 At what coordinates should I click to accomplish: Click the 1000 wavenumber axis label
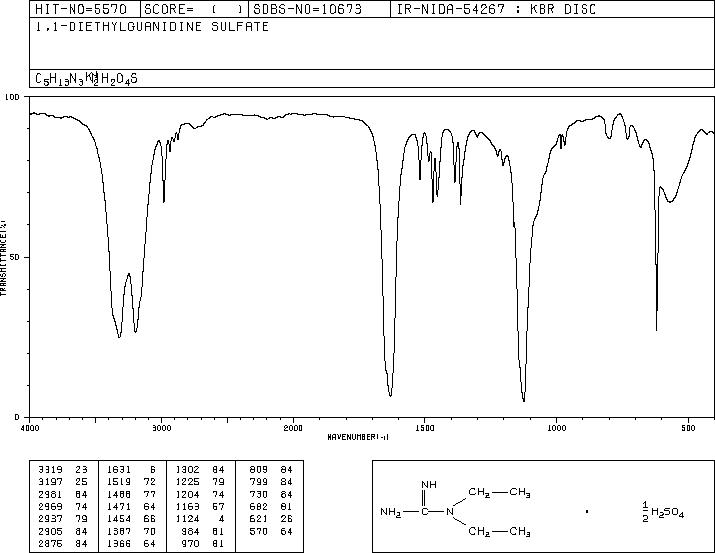[x=556, y=428]
